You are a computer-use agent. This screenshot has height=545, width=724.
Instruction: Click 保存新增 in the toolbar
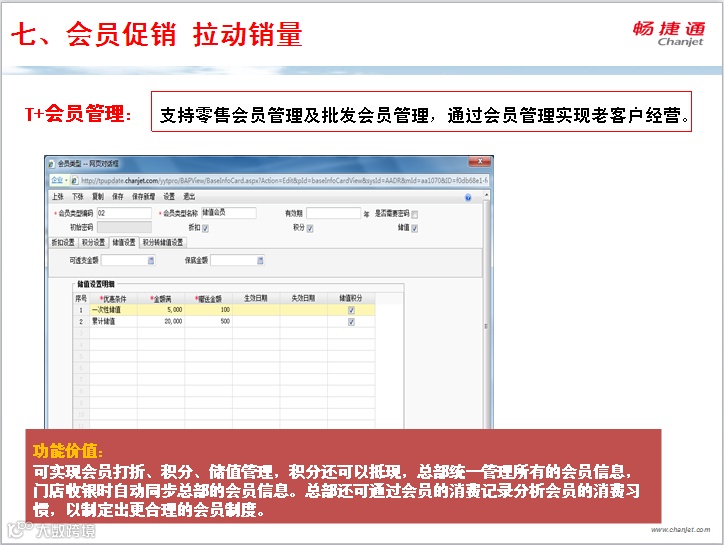[144, 197]
